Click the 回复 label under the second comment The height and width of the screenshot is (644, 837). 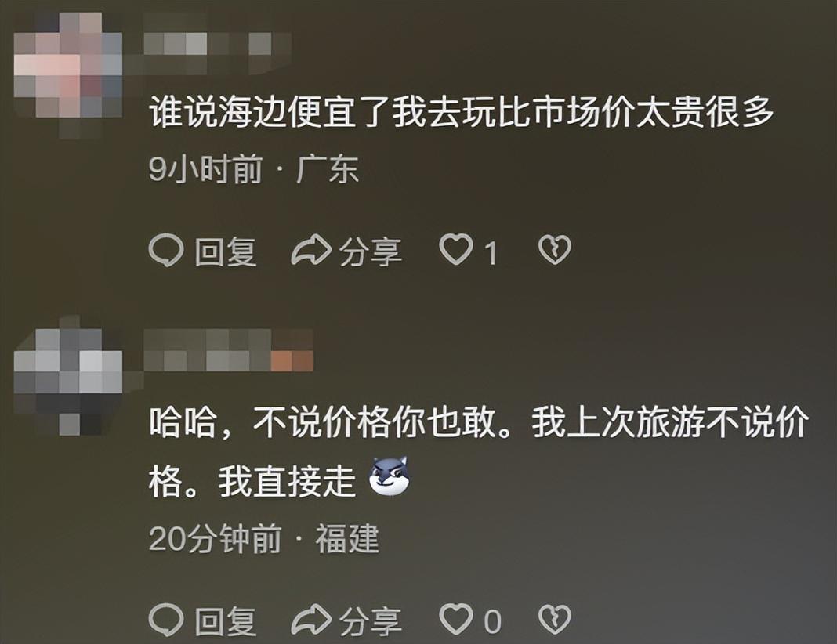[x=226, y=621]
